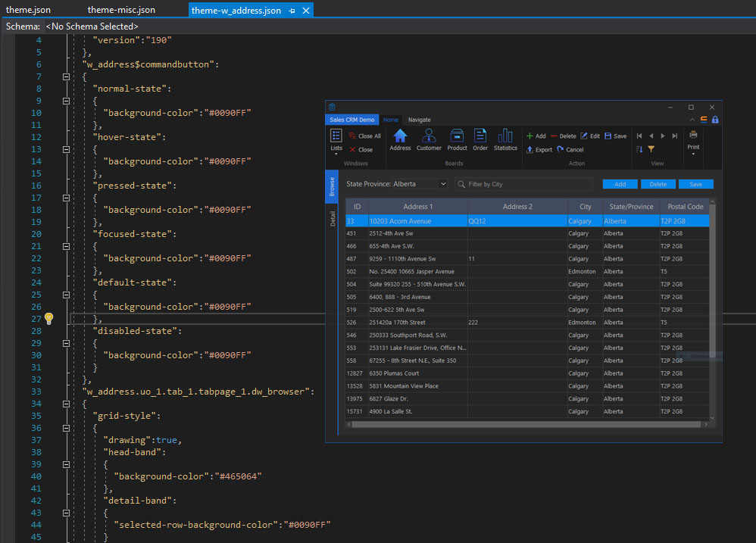The width and height of the screenshot is (756, 543).
Task: Open the Order board icon
Action: (x=480, y=136)
